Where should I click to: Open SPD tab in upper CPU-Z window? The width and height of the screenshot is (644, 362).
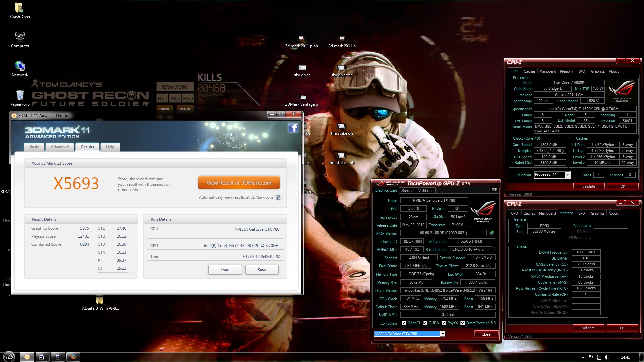coord(582,71)
